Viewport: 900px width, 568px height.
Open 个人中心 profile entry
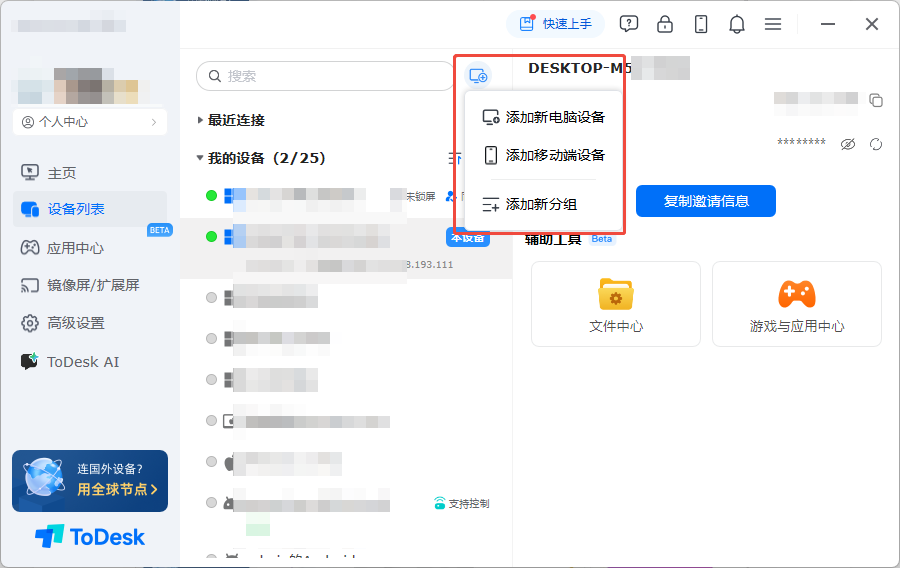pos(90,122)
